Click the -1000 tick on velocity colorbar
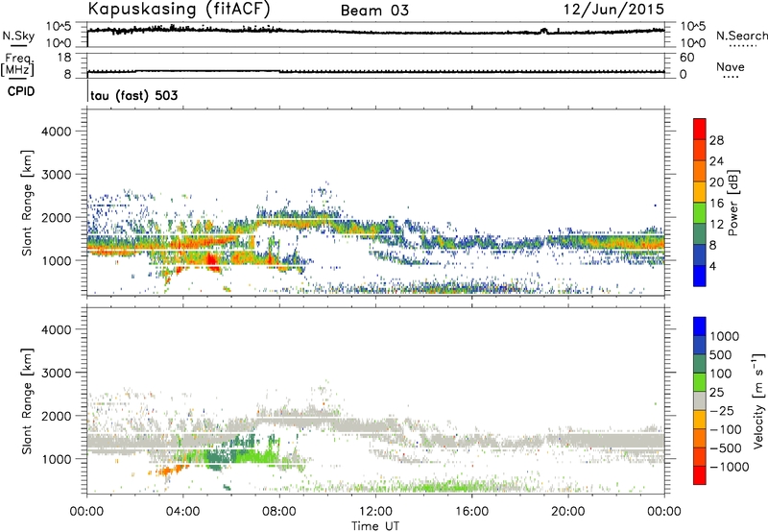 pos(729,467)
